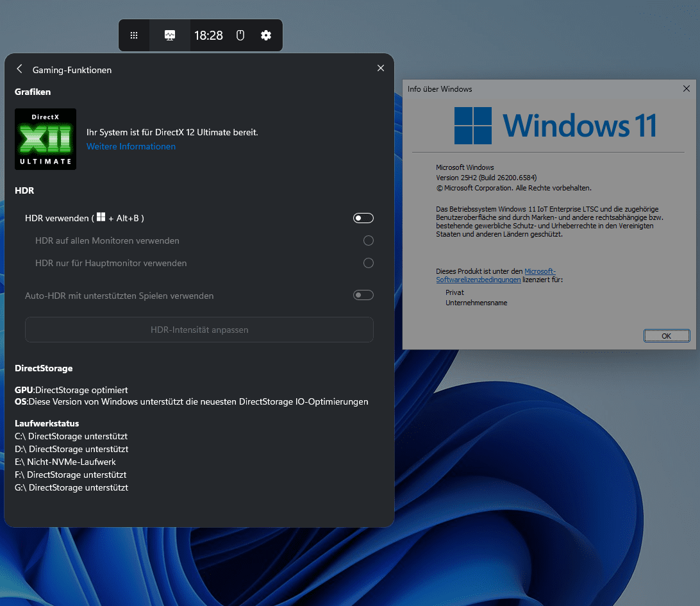700x606 pixels.
Task: Click the DirectStorage section heading
Action: 44,369
